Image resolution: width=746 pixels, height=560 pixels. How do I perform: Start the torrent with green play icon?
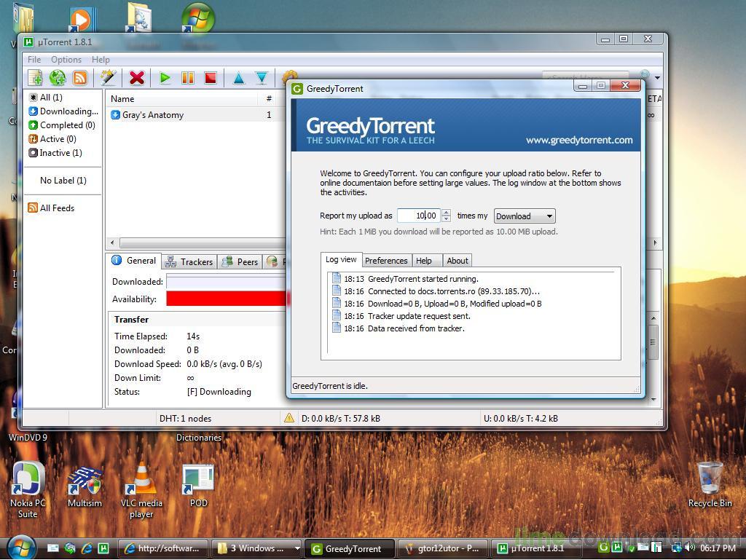click(x=165, y=78)
